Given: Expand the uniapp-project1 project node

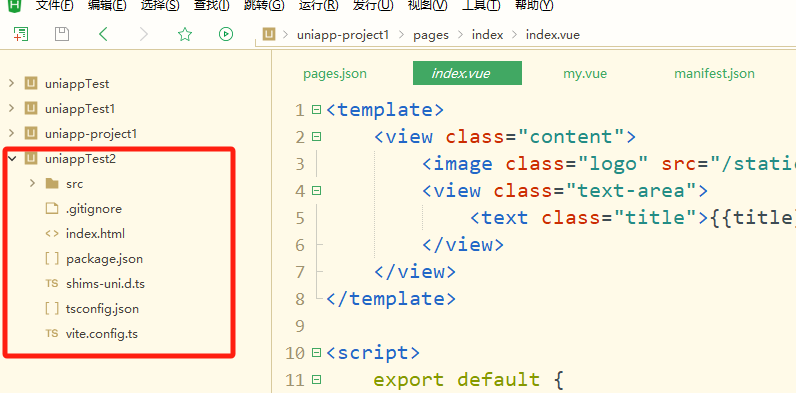Looking at the screenshot, I should (12, 134).
